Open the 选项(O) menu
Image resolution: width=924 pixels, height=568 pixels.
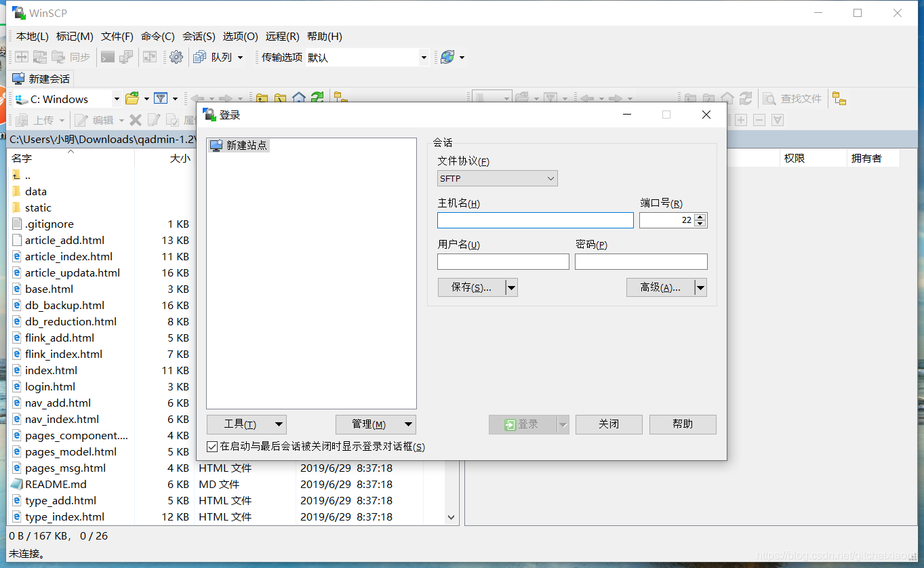(241, 37)
